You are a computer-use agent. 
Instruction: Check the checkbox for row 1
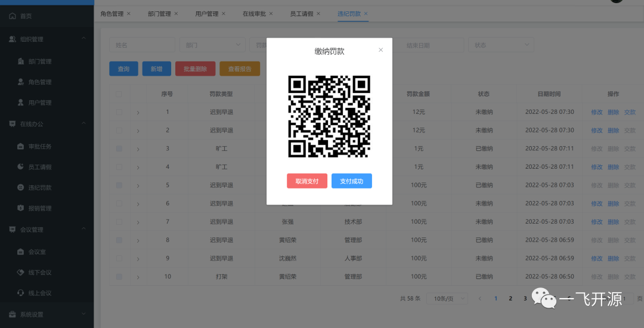point(119,112)
